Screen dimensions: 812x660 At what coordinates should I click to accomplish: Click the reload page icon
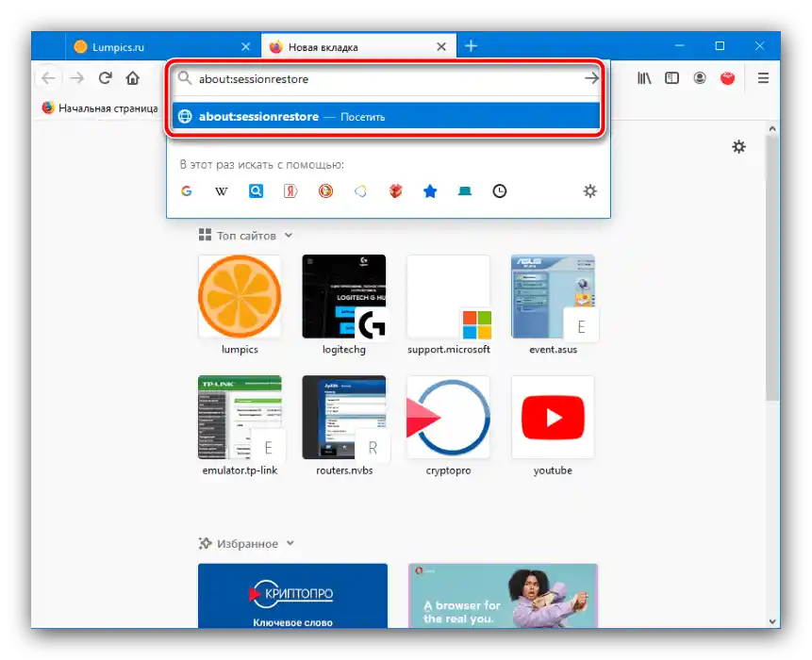point(105,78)
